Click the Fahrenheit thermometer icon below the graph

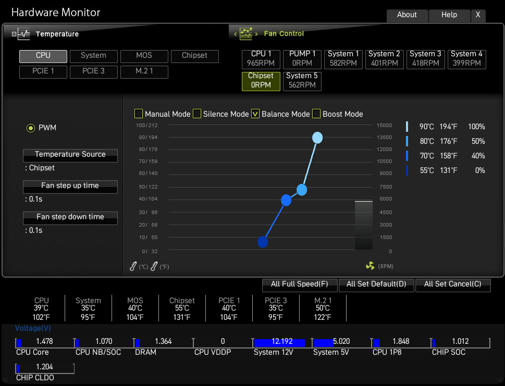[154, 266]
